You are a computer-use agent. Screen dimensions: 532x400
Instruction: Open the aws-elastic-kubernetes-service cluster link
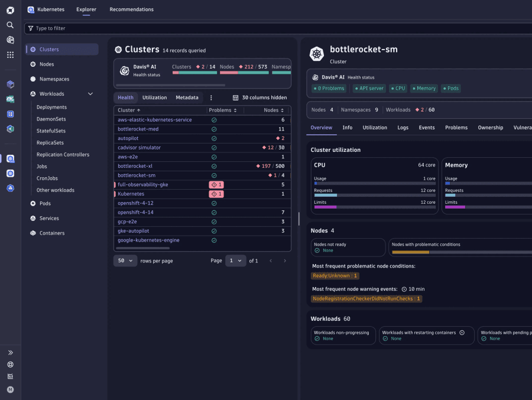pos(155,120)
